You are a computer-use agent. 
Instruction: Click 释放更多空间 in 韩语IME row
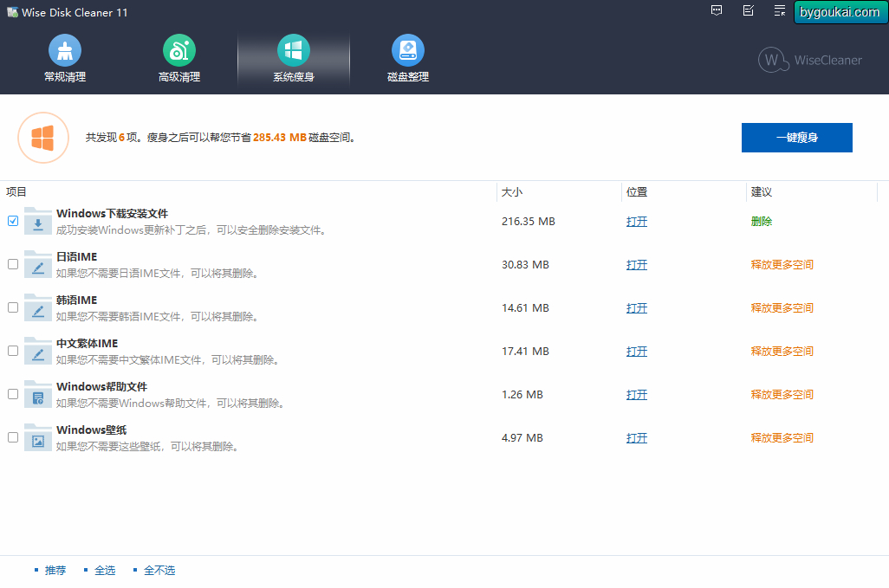(x=782, y=308)
